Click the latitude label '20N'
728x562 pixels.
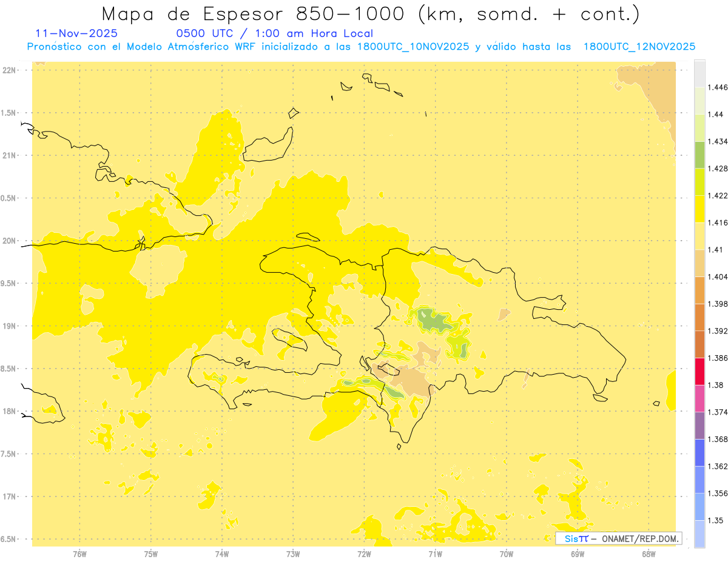click(x=9, y=241)
